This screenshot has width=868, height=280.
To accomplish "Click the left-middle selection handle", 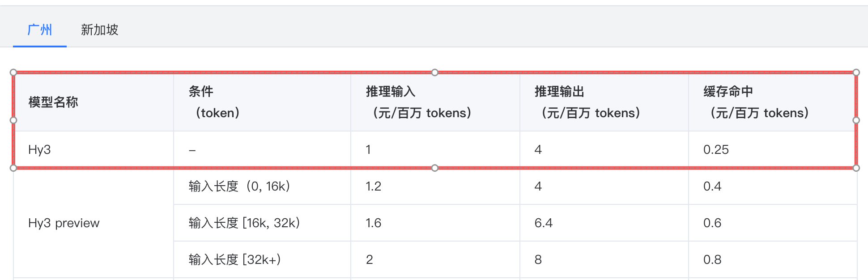I will click(x=13, y=120).
